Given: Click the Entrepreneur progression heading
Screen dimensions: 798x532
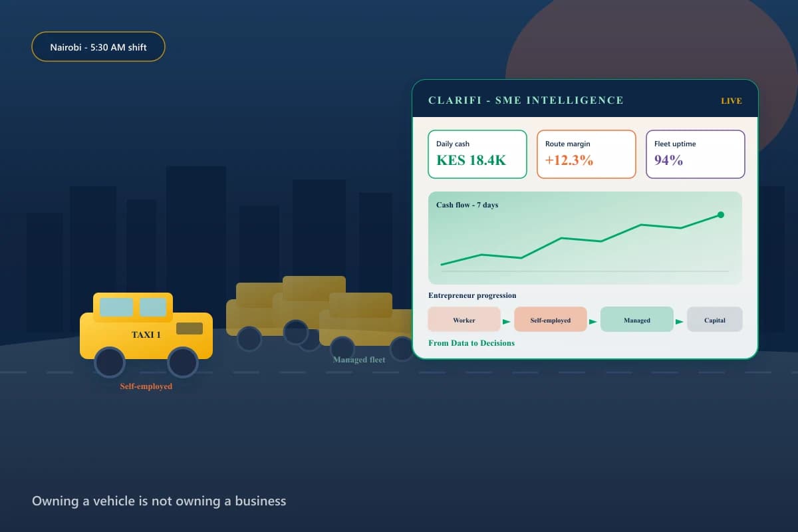Looking at the screenshot, I should click(472, 295).
